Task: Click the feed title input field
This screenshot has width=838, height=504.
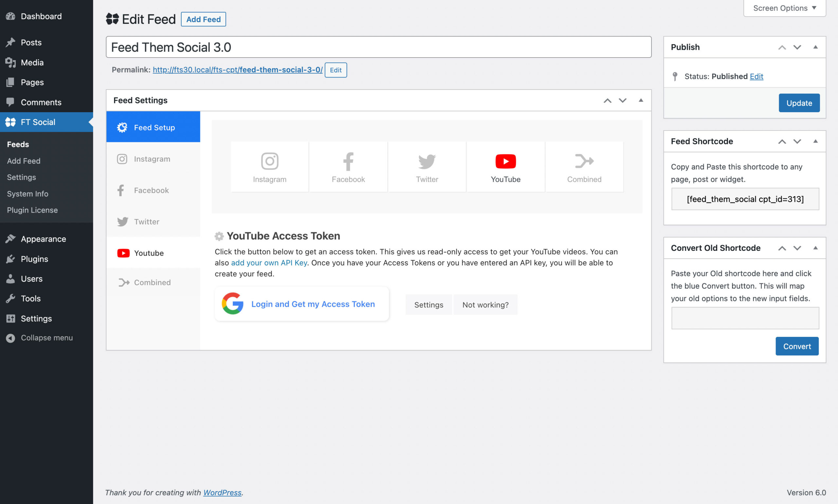Action: [378, 47]
